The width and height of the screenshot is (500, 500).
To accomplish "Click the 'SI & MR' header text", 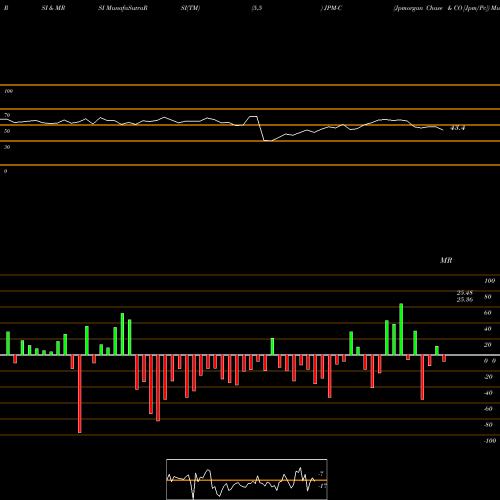I will tap(53, 8).
